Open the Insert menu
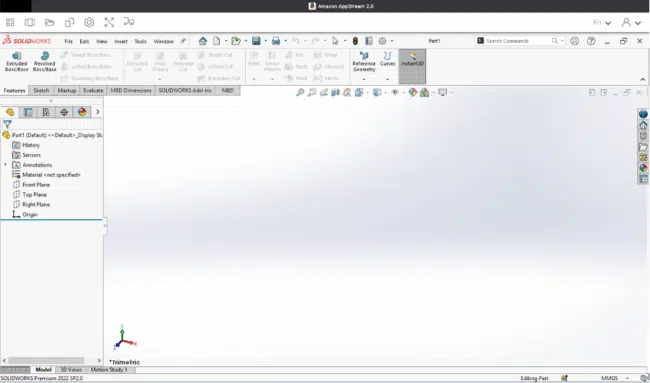This screenshot has width=650, height=383. 121,41
